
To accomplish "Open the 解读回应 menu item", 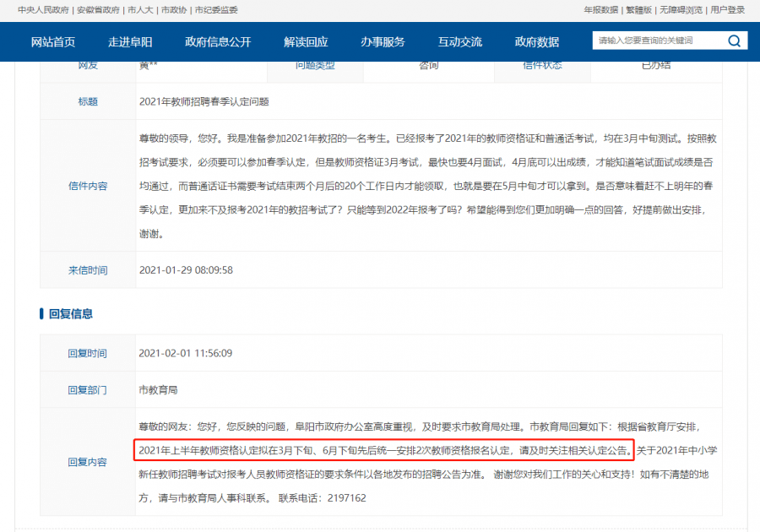I will click(x=306, y=42).
